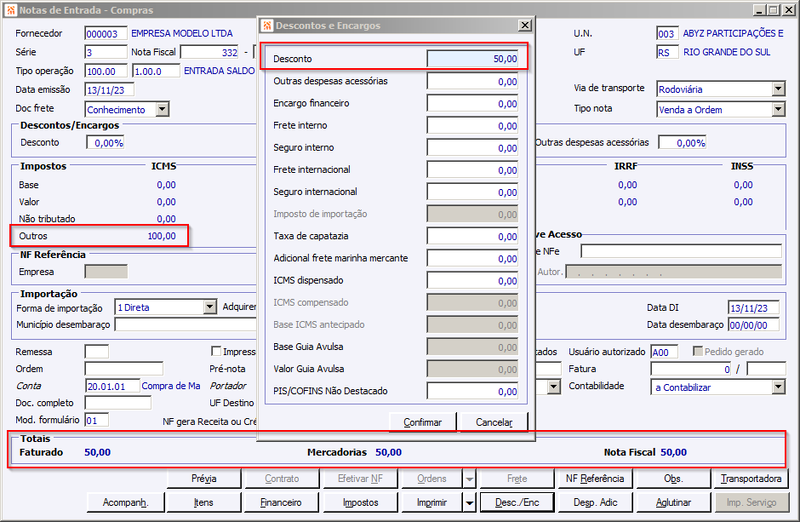Click the Nota Fiscal total 50,00
Screen dimensions: 800x522
click(x=673, y=453)
